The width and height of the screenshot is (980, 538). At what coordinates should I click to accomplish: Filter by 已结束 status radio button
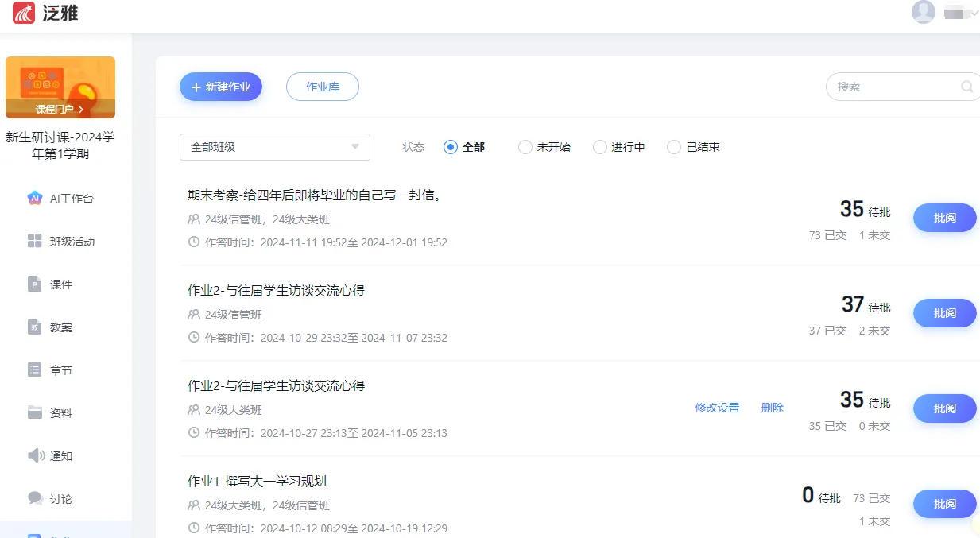point(674,147)
